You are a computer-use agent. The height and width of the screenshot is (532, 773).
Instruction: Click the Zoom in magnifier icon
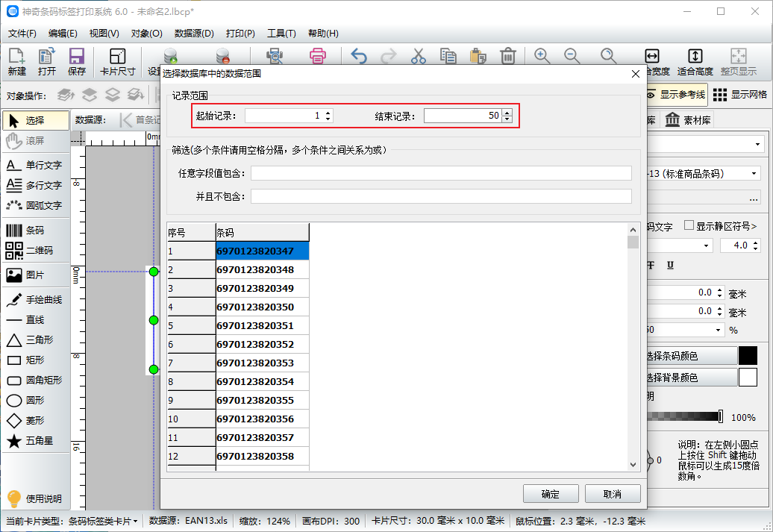(x=542, y=56)
